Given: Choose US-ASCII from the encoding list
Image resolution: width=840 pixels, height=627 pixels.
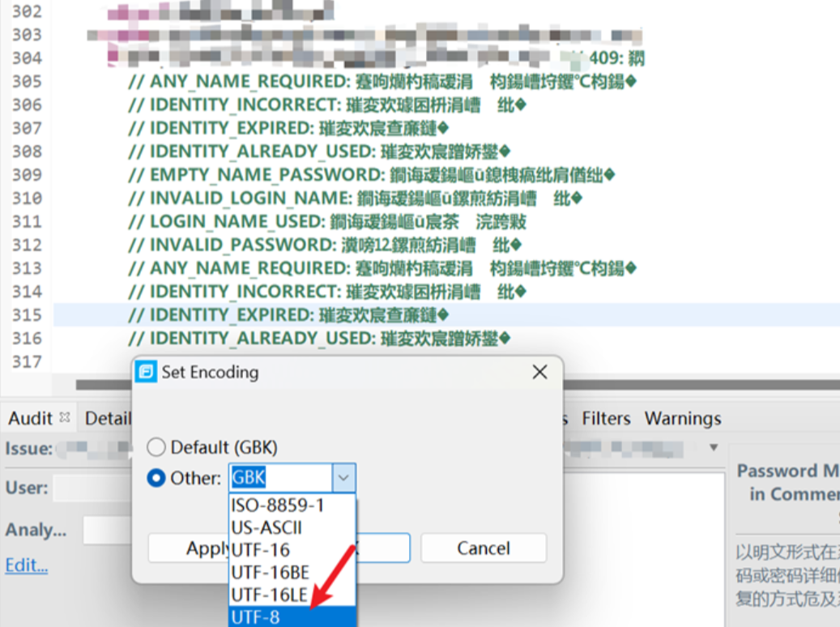Looking at the screenshot, I should tap(292, 528).
